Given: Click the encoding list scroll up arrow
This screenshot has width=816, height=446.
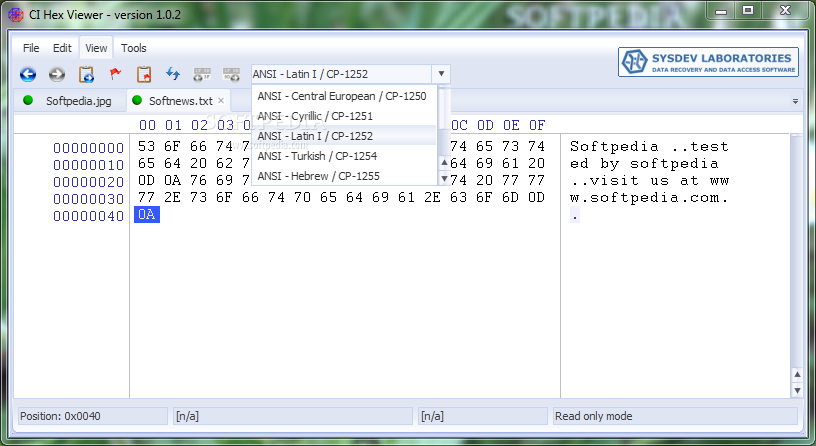Looking at the screenshot, I should click(444, 162).
